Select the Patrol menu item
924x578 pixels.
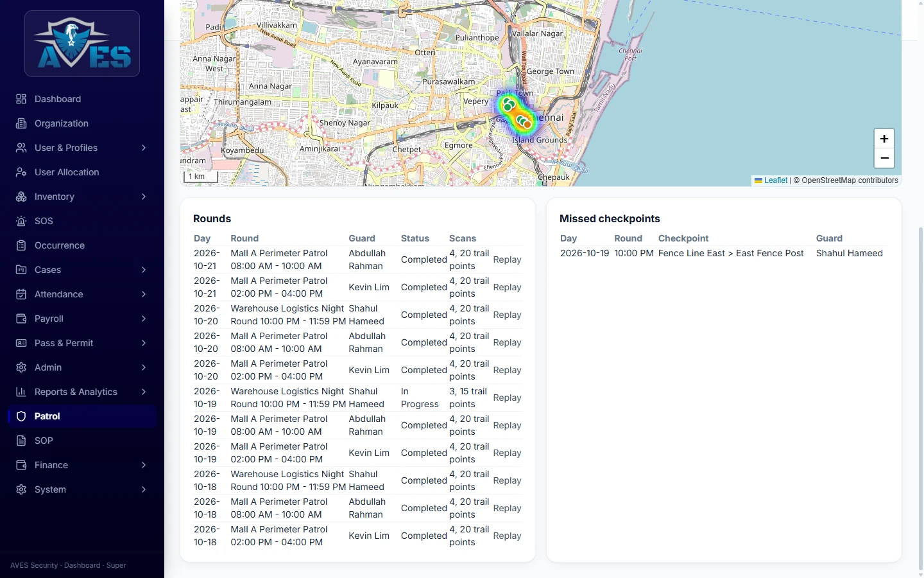82,416
